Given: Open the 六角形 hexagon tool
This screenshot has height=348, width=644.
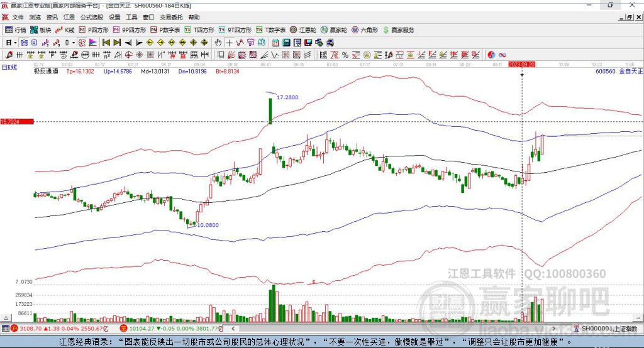Looking at the screenshot, I should click(x=365, y=30).
